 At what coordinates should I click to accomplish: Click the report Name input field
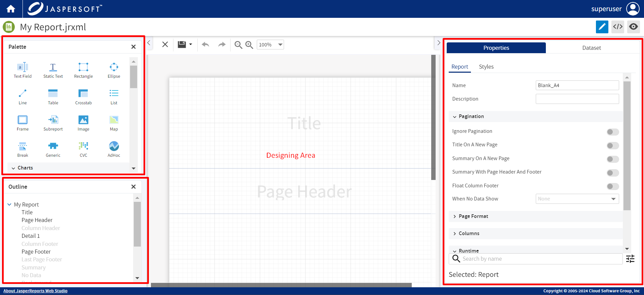point(577,85)
